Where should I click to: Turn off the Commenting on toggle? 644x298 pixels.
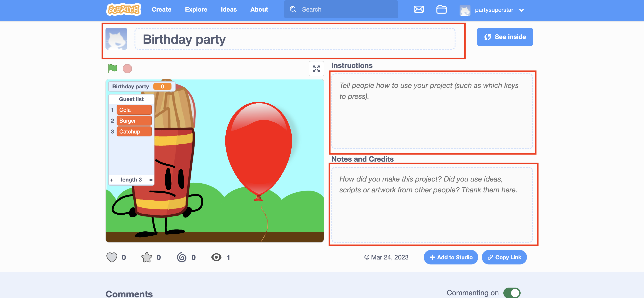(x=512, y=293)
